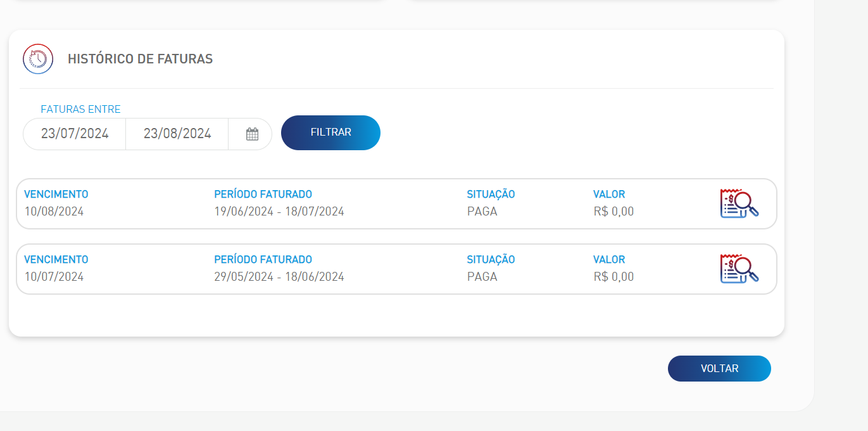Click R$ 0,00 value of 10/08/2024 invoice
The width and height of the screenshot is (868, 431).
coord(613,212)
